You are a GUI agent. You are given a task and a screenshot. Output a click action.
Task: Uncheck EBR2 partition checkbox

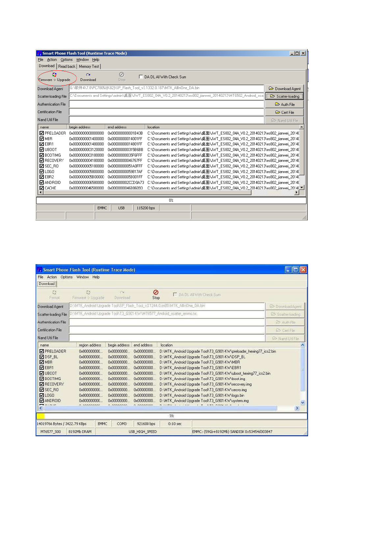tap(41, 177)
